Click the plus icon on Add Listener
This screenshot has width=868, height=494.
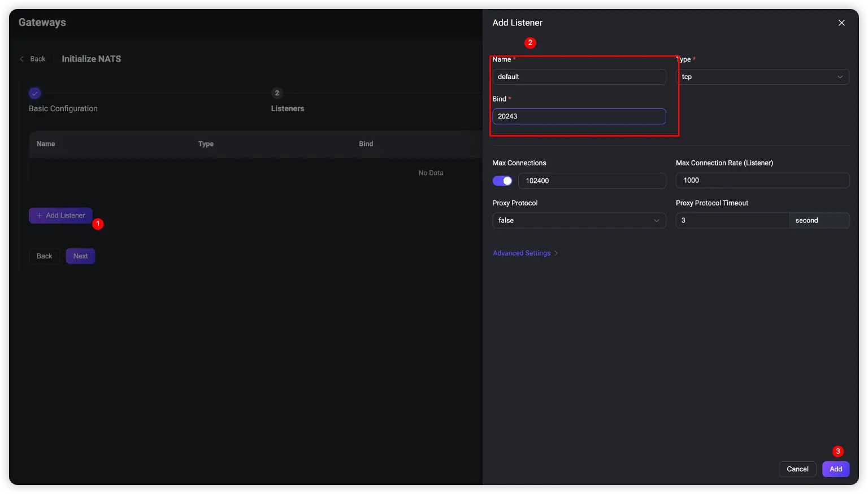pos(40,216)
